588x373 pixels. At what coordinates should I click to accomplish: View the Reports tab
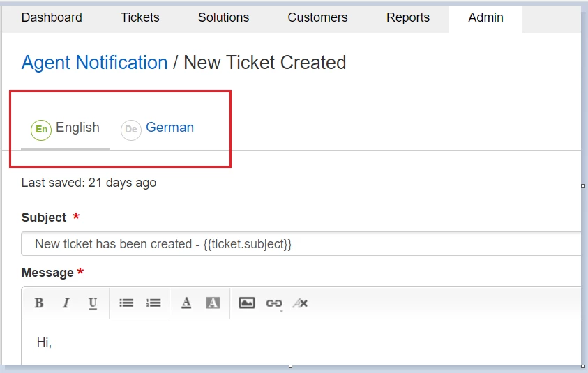(408, 17)
